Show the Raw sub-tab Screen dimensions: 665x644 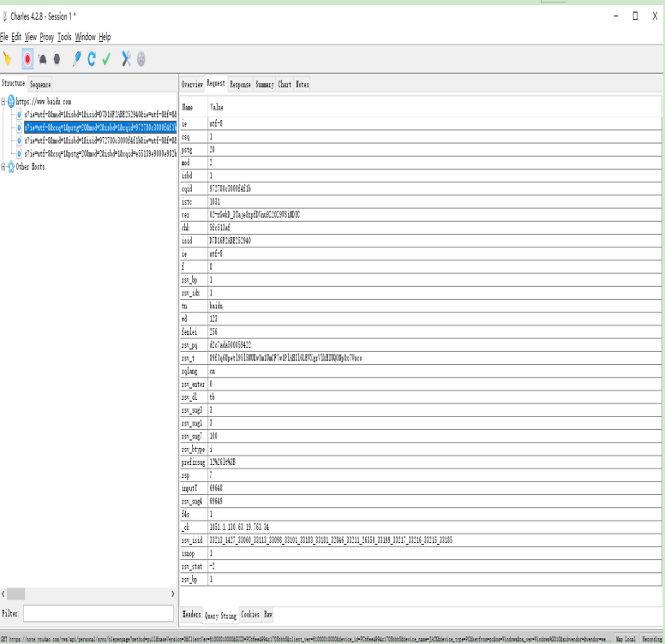[x=267, y=614]
